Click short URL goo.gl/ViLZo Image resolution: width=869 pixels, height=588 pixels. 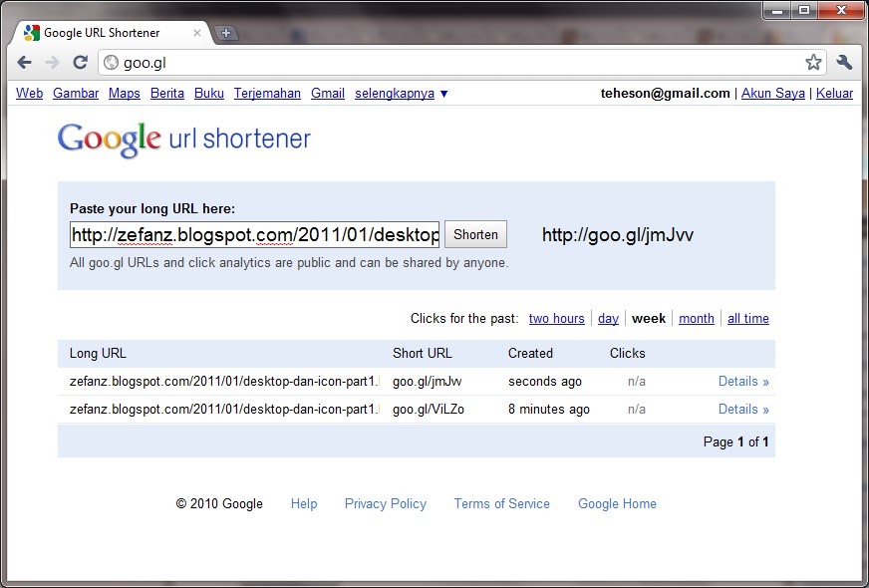tap(429, 409)
